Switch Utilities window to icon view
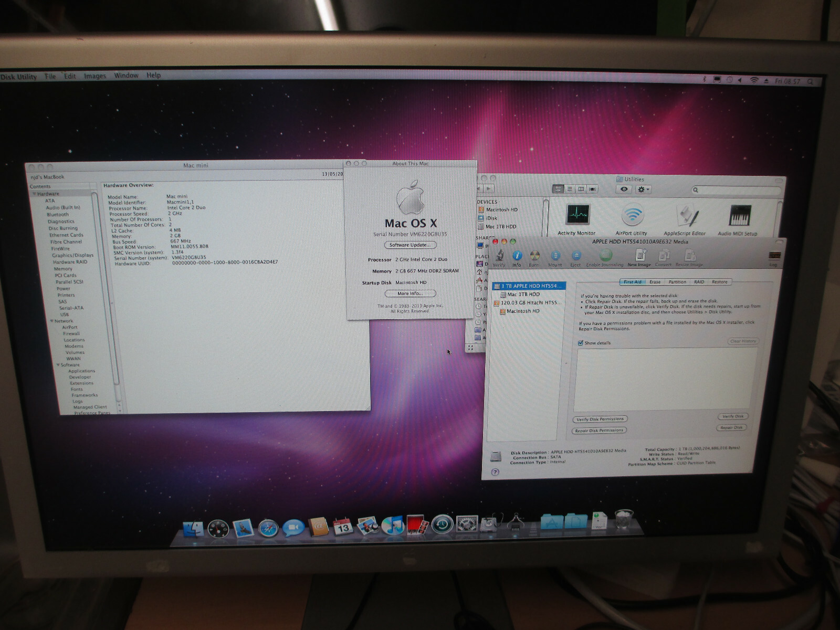 coord(558,189)
